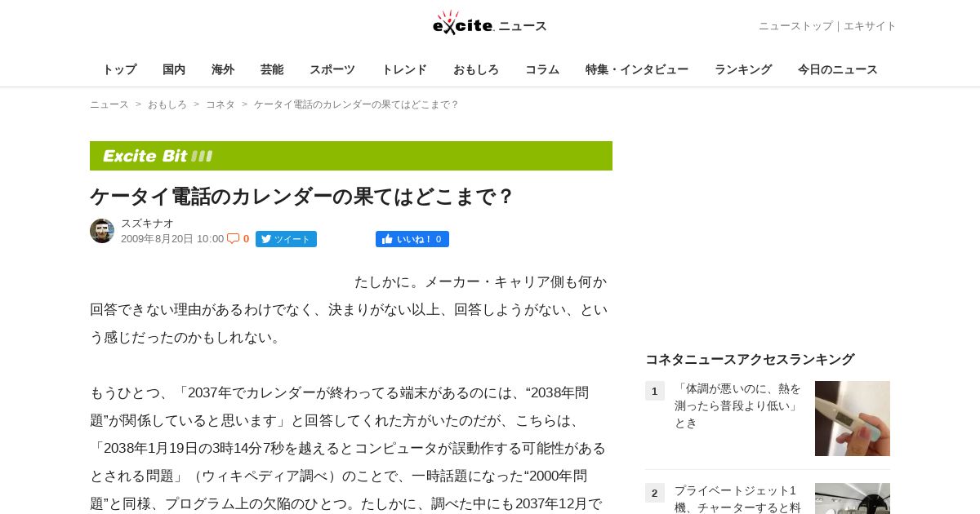Open 特集・インタビュー in the navigation
This screenshot has width=980, height=514.
(x=637, y=69)
